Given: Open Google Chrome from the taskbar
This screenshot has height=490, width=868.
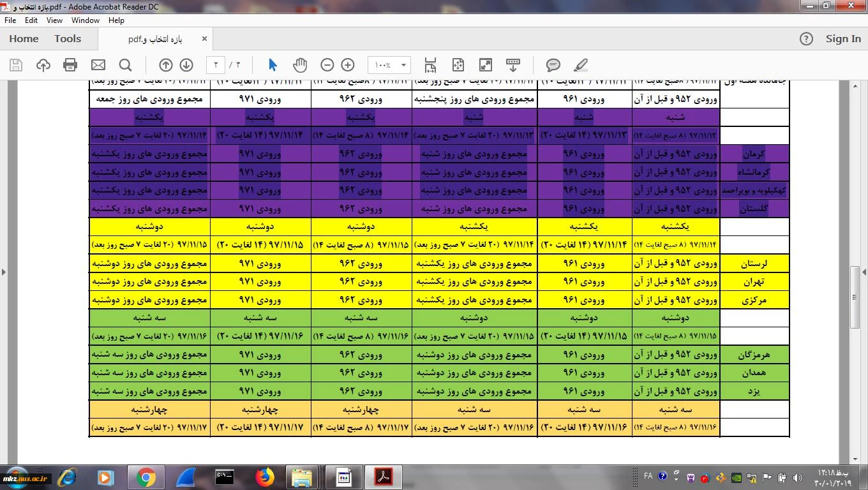Looking at the screenshot, I should [x=146, y=477].
